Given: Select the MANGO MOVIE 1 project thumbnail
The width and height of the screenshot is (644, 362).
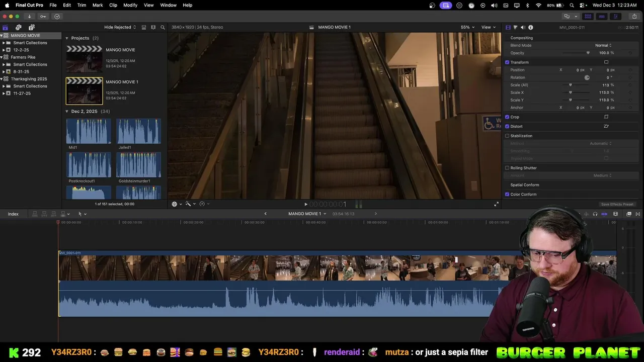Looking at the screenshot, I should pyautogui.click(x=84, y=90).
